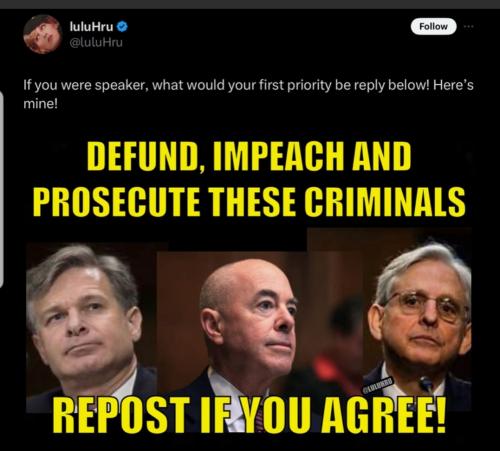The image size is (500, 451).
Task: Click the 'DEFUND, IMPEACH AND' headline text
Action: click(x=249, y=156)
